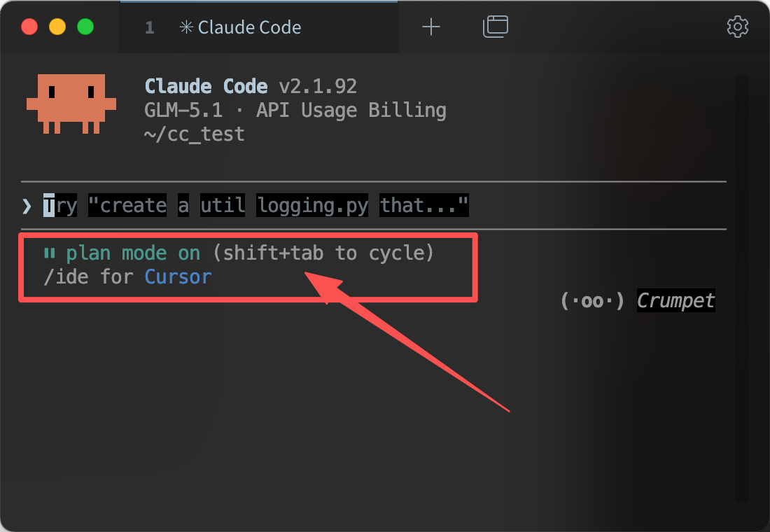Open a new terminal tab with plus icon
The image size is (770, 532).
pyautogui.click(x=430, y=27)
